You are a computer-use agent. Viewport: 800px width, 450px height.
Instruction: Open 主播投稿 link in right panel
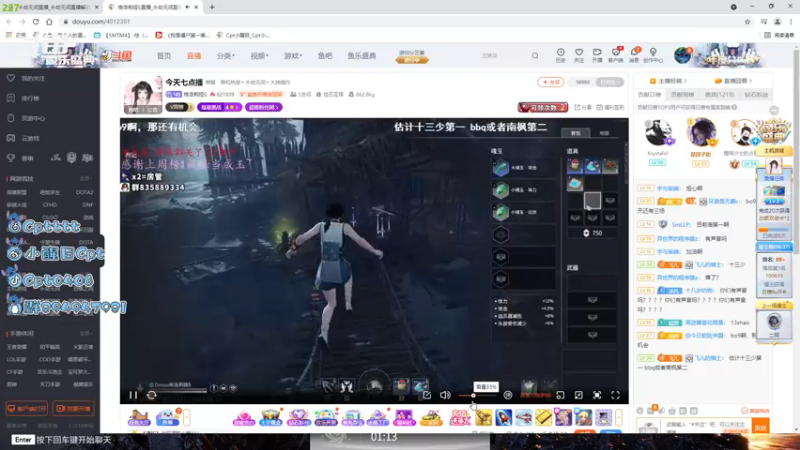pos(667,81)
